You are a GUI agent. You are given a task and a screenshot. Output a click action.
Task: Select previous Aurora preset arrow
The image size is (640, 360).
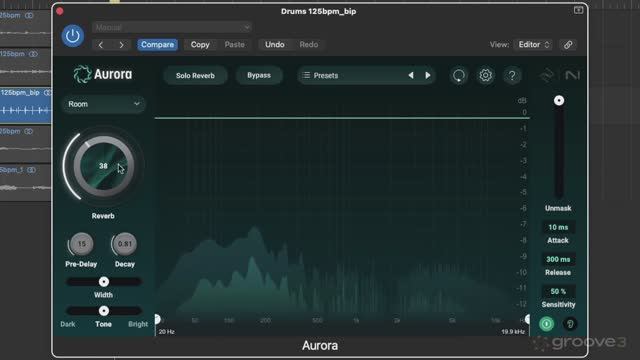(x=411, y=76)
